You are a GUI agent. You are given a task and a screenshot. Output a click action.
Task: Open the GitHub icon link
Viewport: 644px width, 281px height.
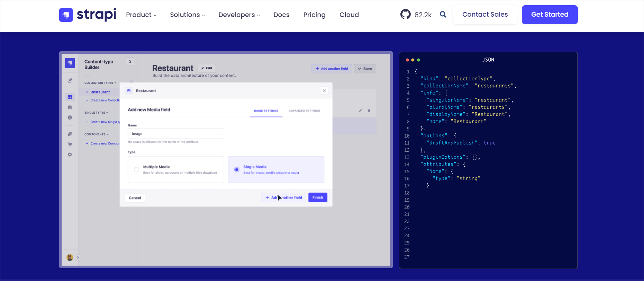405,15
